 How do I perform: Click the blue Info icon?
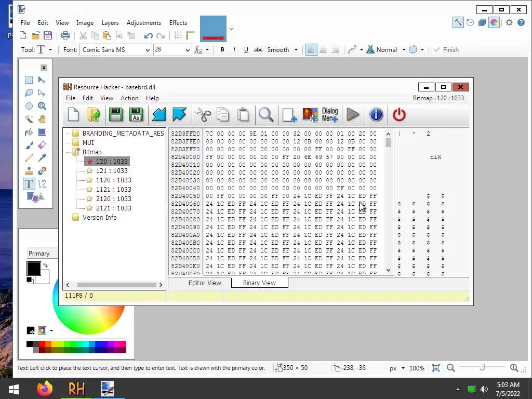point(376,115)
